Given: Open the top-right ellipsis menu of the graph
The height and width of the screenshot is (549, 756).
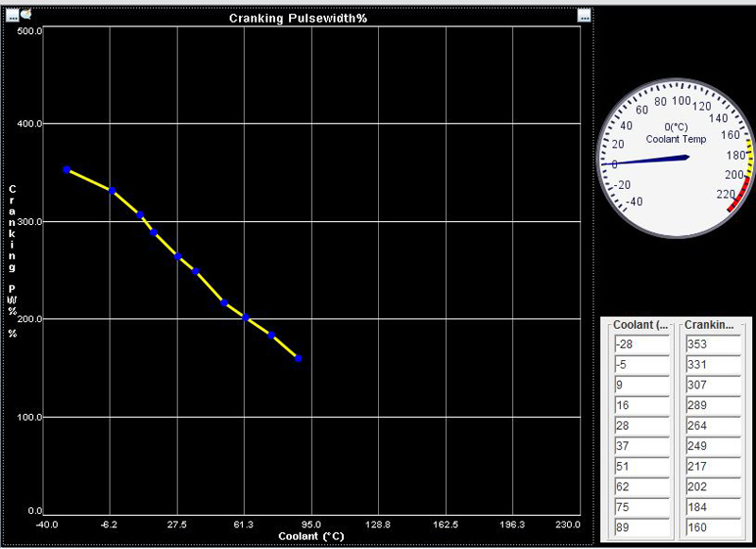Looking at the screenshot, I should pos(584,15).
